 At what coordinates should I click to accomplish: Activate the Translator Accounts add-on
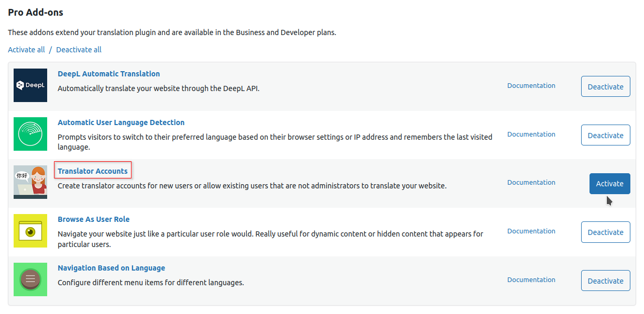tap(610, 184)
